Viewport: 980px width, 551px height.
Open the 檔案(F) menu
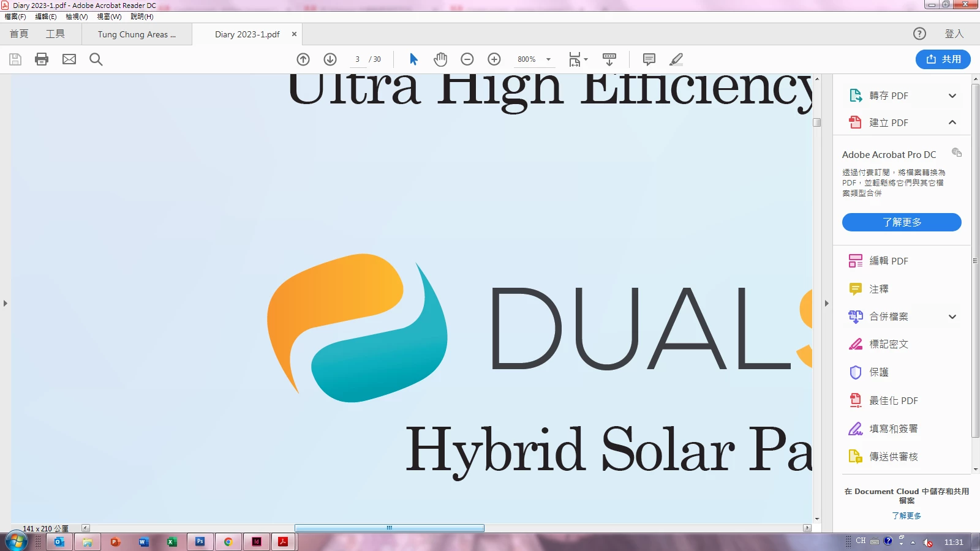(15, 17)
